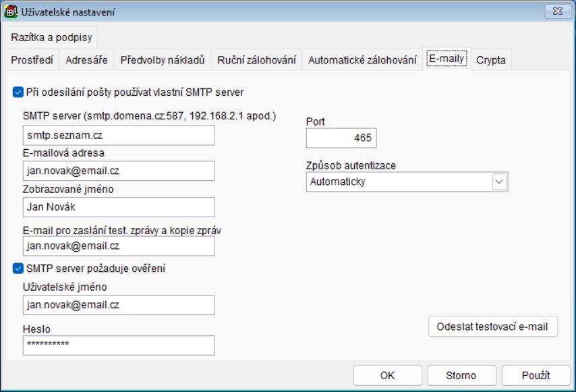Click into the Heslo password field
576x392 pixels.
pyautogui.click(x=118, y=345)
